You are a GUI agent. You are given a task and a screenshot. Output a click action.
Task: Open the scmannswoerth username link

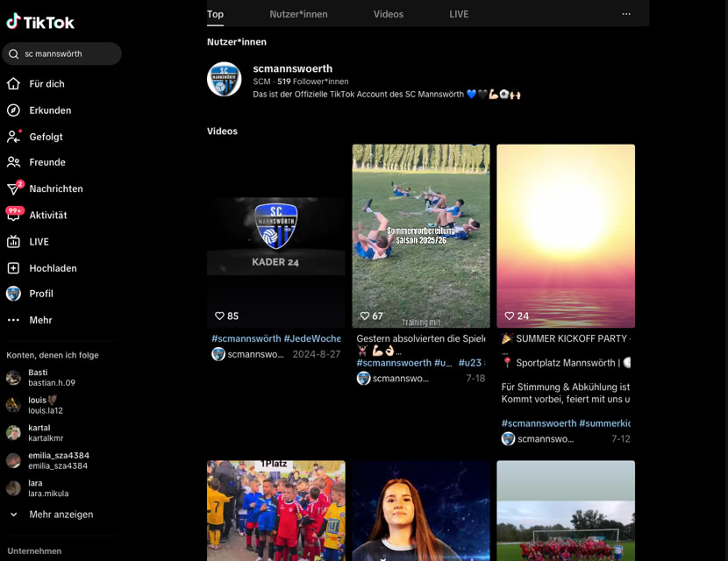point(292,68)
